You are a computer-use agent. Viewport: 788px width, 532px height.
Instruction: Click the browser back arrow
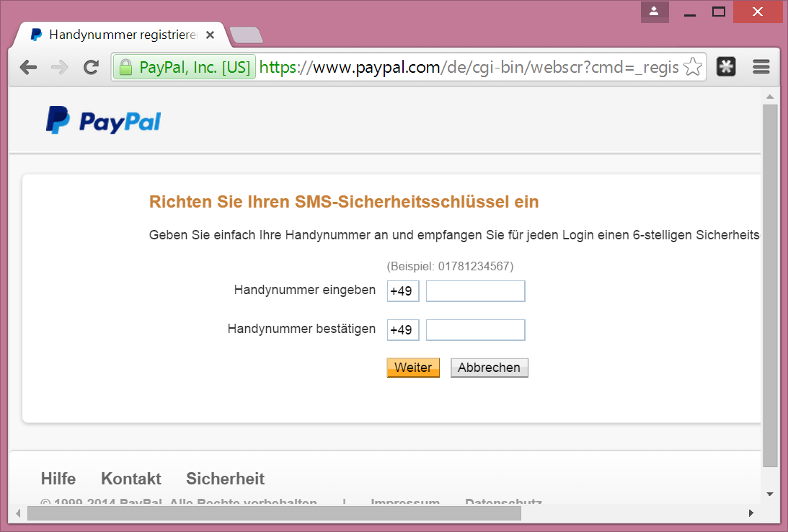point(28,67)
